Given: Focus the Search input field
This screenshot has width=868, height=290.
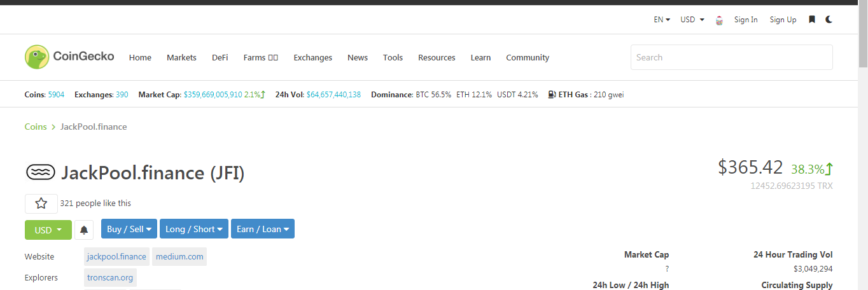Looking at the screenshot, I should [731, 57].
